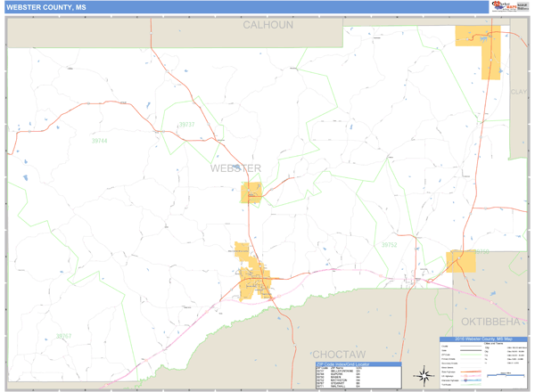Click the logo badge right of Market Maps
This screenshot has height=392, width=535.
(x=521, y=7)
